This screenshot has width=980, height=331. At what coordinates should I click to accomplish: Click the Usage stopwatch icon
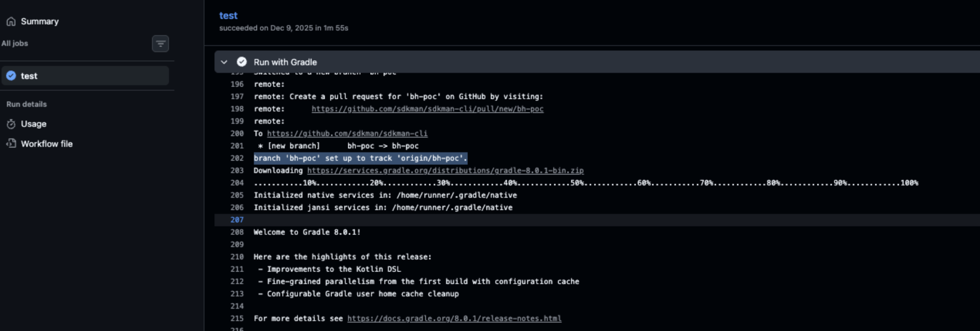point(11,124)
